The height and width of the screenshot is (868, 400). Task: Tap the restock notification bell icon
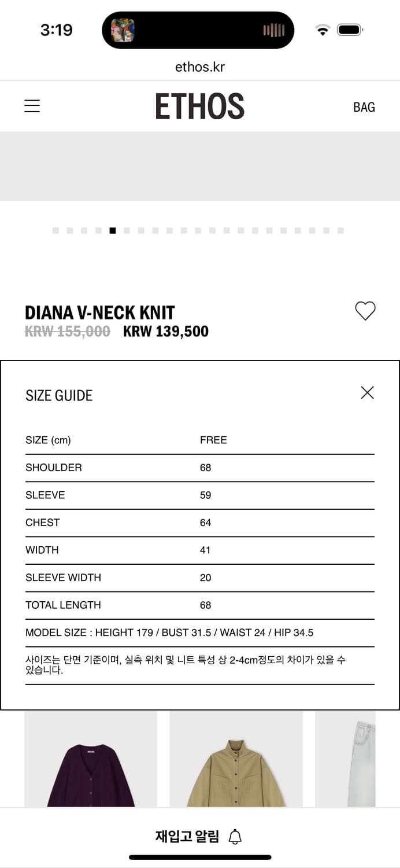tap(235, 836)
